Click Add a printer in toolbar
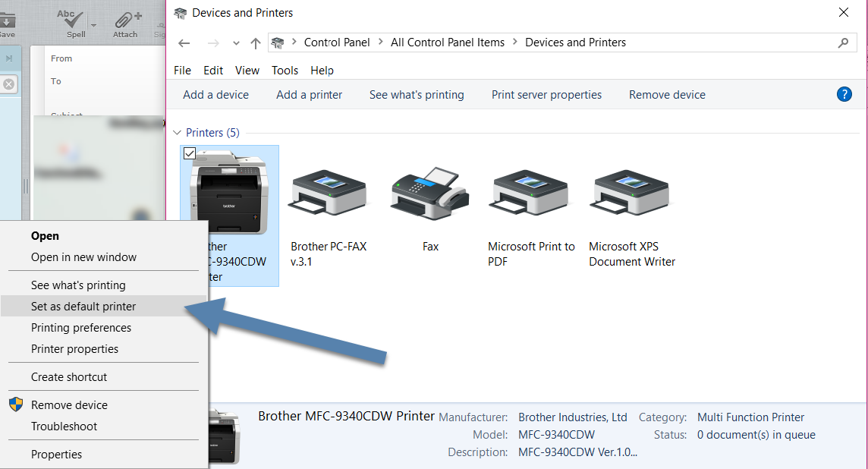Screen dimensions: 868x469 309,95
